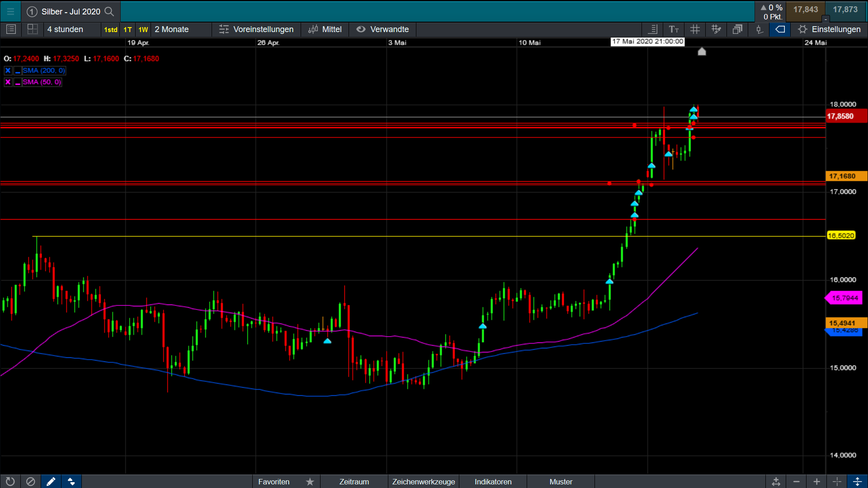This screenshot has width=868, height=488.
Task: Open the 4 stunden interval dropdown
Action: pos(65,29)
